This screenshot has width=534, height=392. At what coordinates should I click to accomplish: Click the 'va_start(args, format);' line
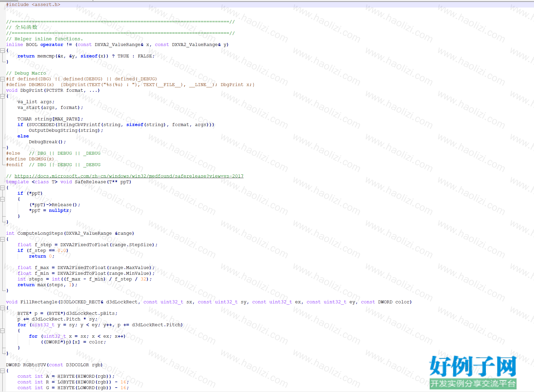point(50,108)
